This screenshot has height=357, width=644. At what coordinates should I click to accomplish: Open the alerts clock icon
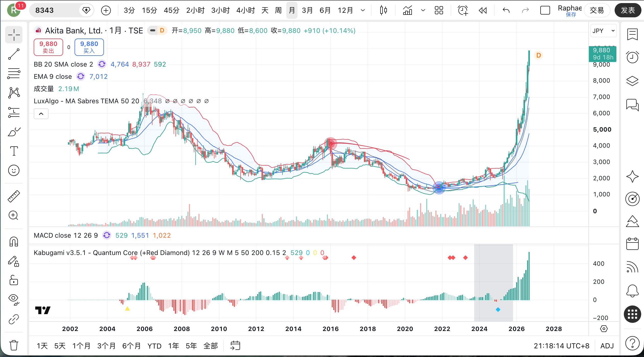click(632, 57)
